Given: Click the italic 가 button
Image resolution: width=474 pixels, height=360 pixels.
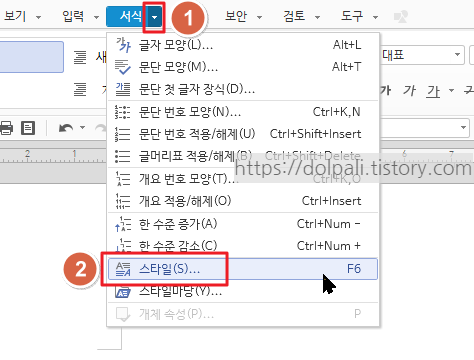Looking at the screenshot, I should click(409, 90).
